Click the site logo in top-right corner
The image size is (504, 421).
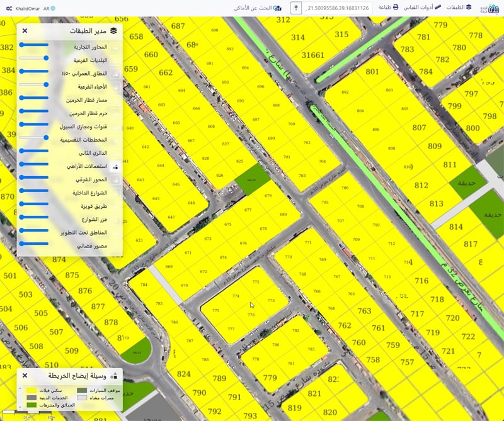point(489,8)
